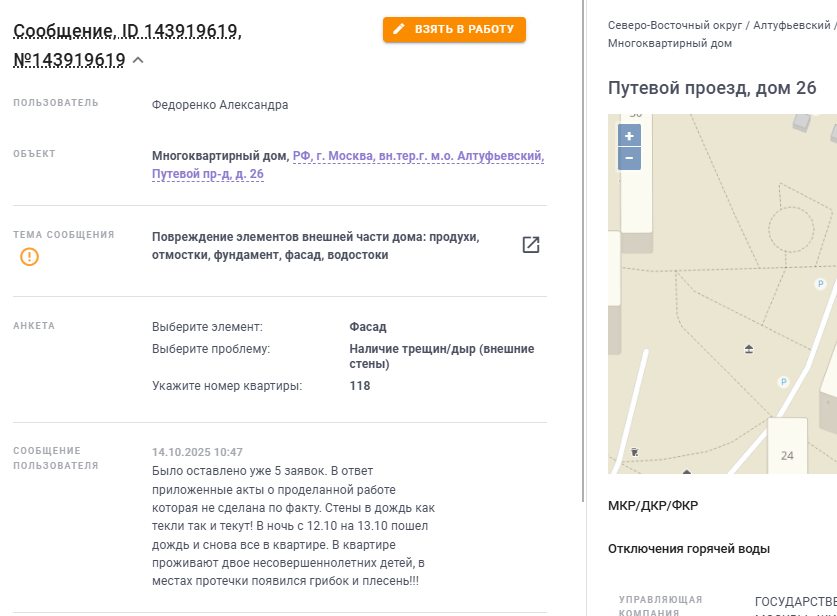Click the pencil icon on the orange button

pos(399,30)
